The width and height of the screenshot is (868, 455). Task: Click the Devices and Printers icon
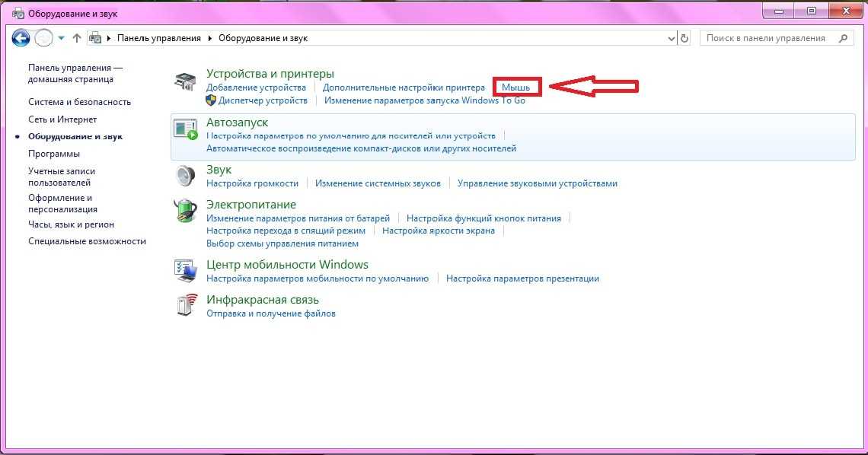coord(185,81)
